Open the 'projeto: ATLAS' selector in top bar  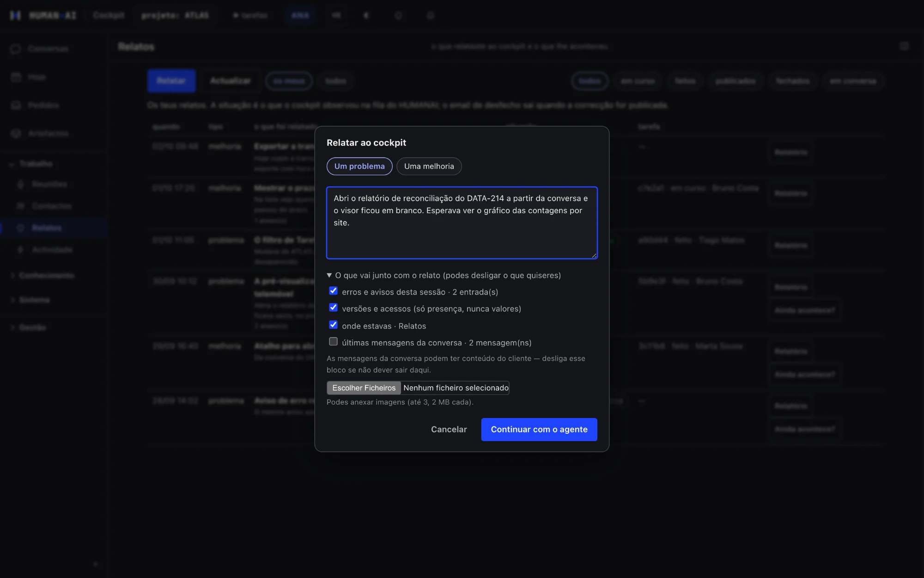pos(175,15)
